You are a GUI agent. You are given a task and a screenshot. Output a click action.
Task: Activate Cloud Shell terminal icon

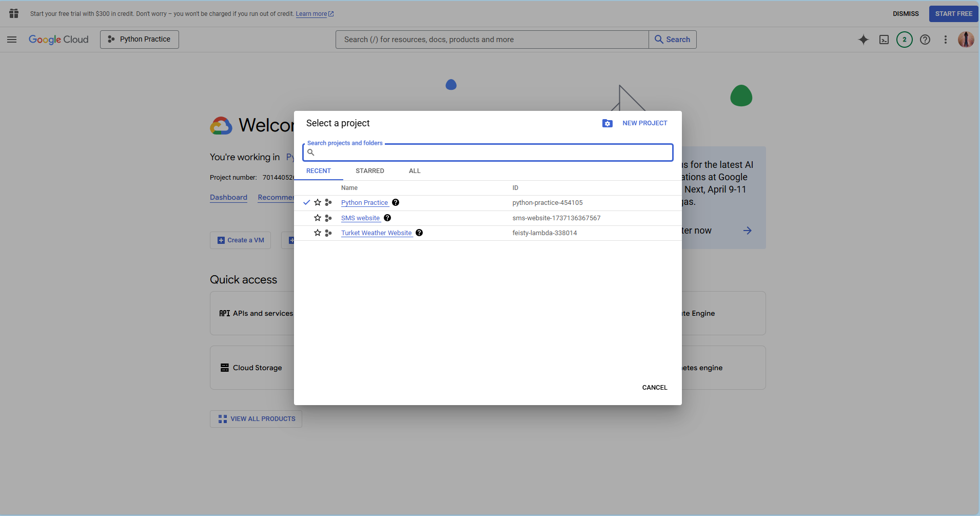[884, 40]
